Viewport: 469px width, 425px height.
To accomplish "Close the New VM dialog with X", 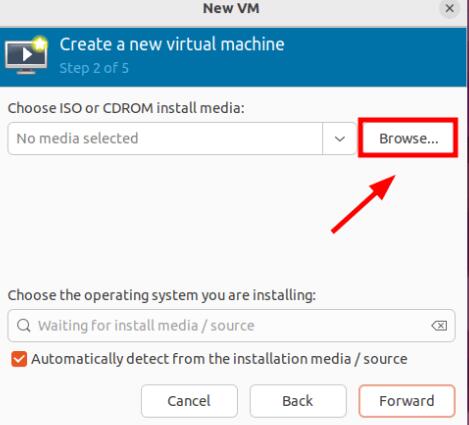I will pos(449,8).
